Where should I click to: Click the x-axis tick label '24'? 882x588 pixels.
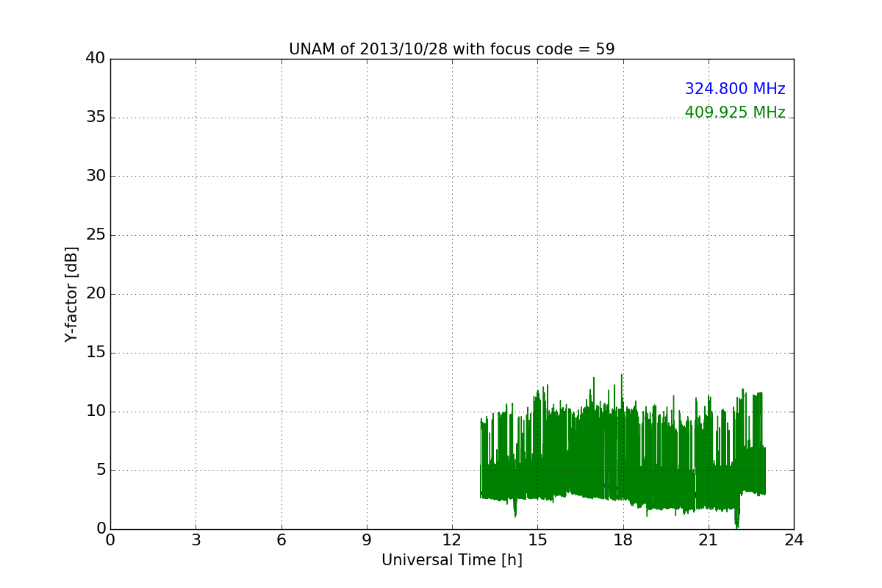point(794,540)
